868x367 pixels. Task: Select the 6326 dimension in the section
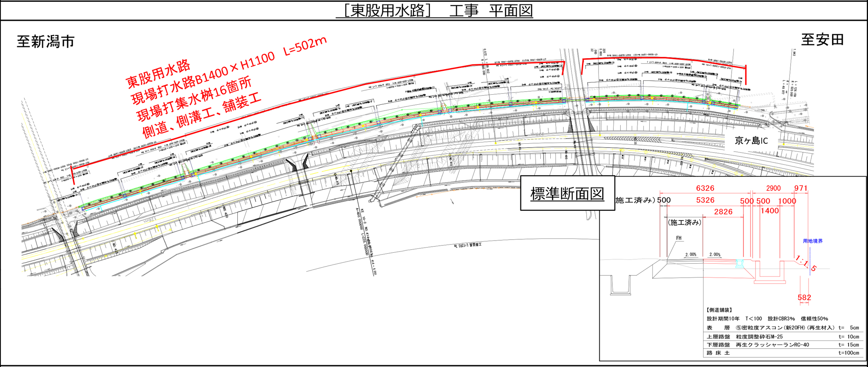click(705, 188)
